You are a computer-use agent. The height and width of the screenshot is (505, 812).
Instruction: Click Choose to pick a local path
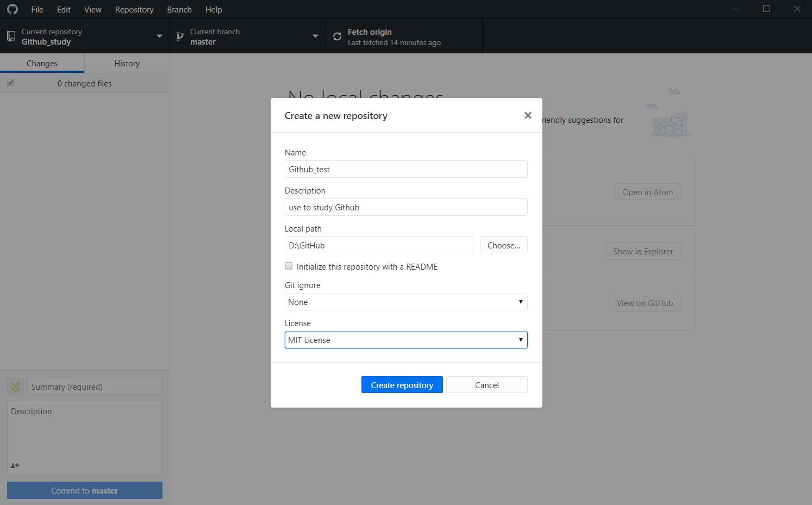pyautogui.click(x=503, y=245)
